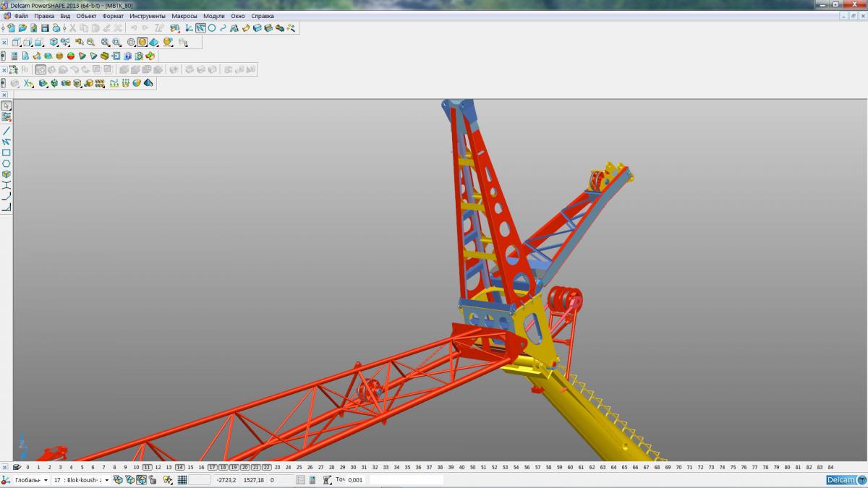Select the arrow selection toolbar icon
Viewport: 868px width, 488px height.
[200, 28]
